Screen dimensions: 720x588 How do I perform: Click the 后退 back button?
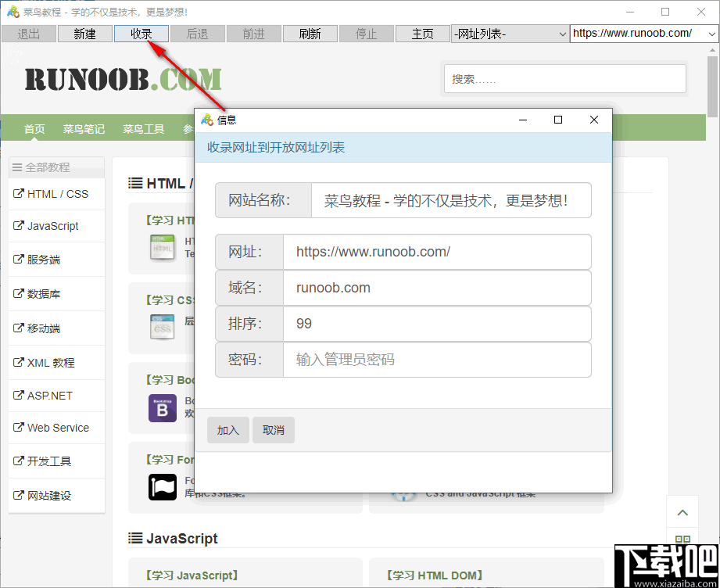pos(198,34)
